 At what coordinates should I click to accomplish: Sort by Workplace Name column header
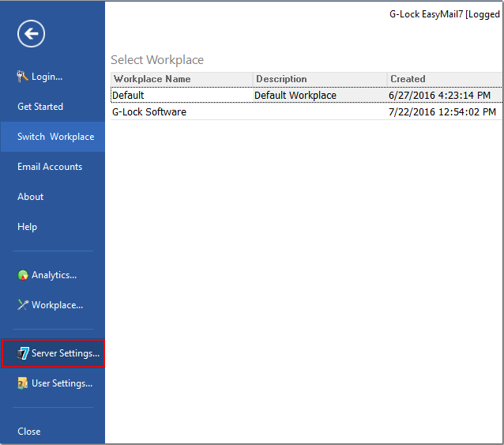tap(182, 79)
